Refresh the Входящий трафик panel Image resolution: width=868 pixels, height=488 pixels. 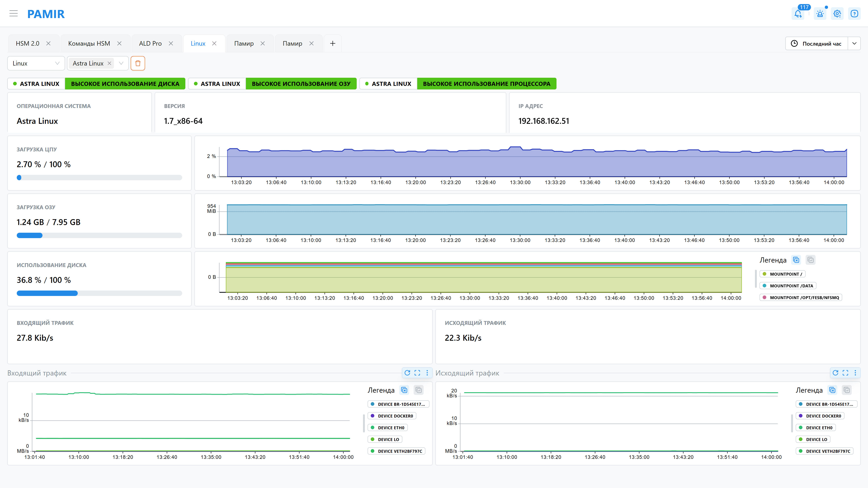(407, 373)
